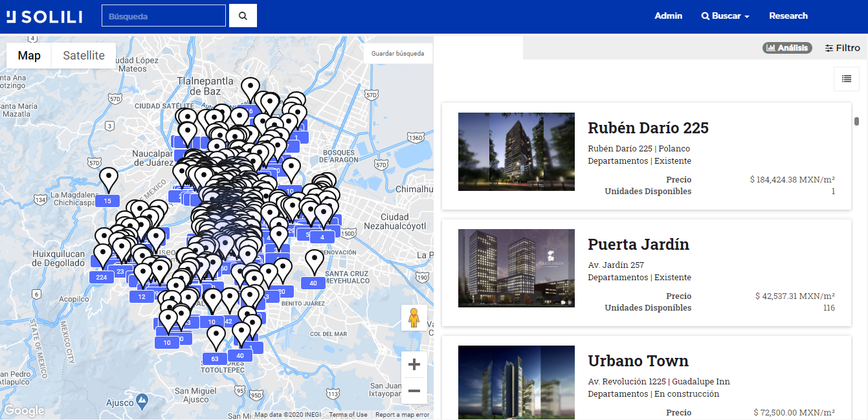Zoom in on the map
Screen dimensions: 868x420
pos(414,364)
